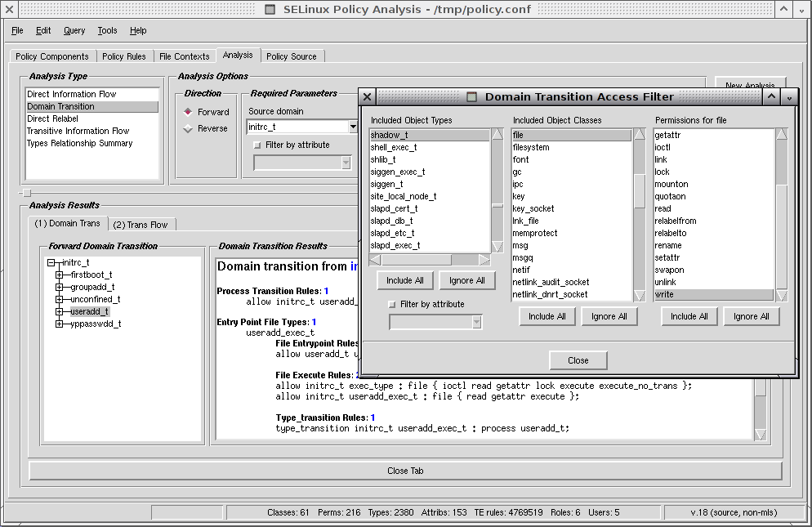Open the (2) Trans Flow results tab
This screenshot has height=527, width=812.
tap(141, 225)
